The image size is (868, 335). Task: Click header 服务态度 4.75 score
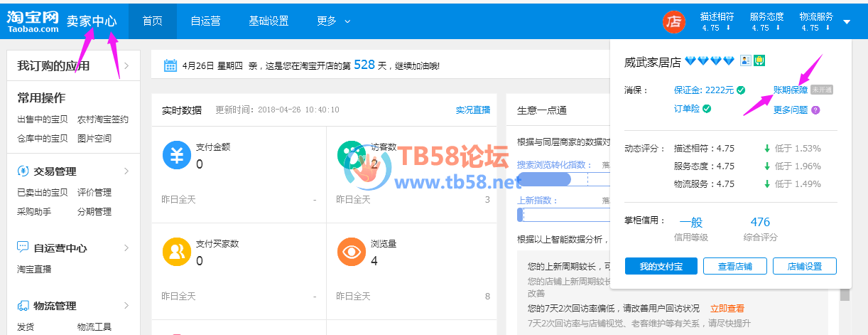coord(766,21)
